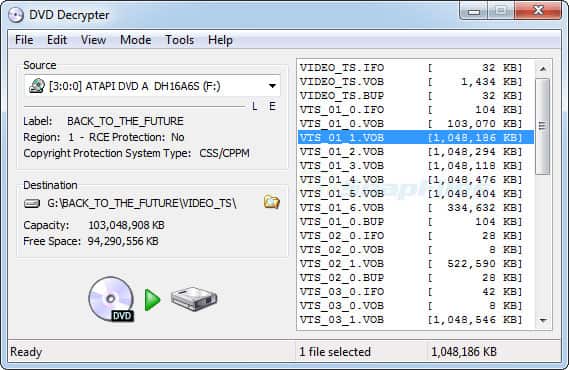The width and height of the screenshot is (569, 370).
Task: Select VIDEO_TS.IFO in the file list
Action: click(x=416, y=68)
